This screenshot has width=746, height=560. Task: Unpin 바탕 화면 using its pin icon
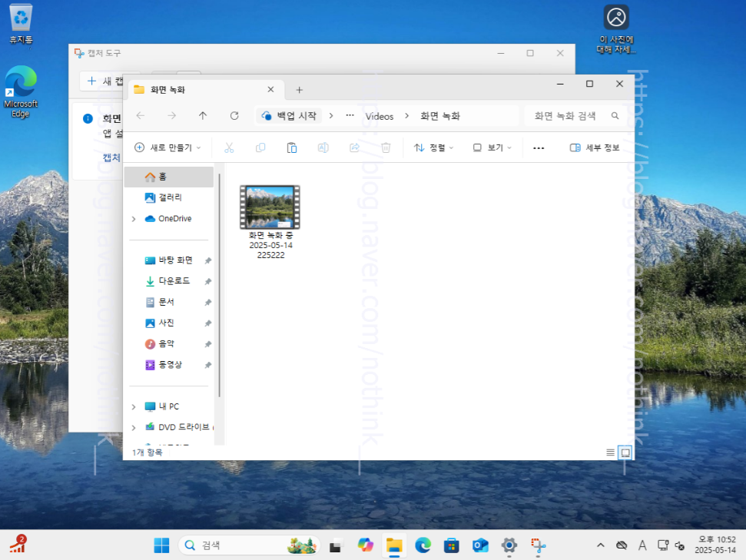point(208,260)
